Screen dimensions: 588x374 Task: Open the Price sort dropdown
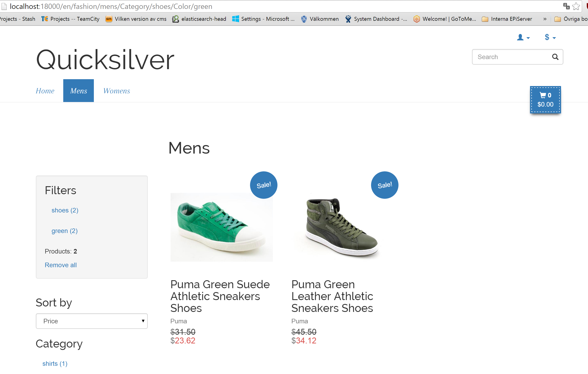(92, 321)
